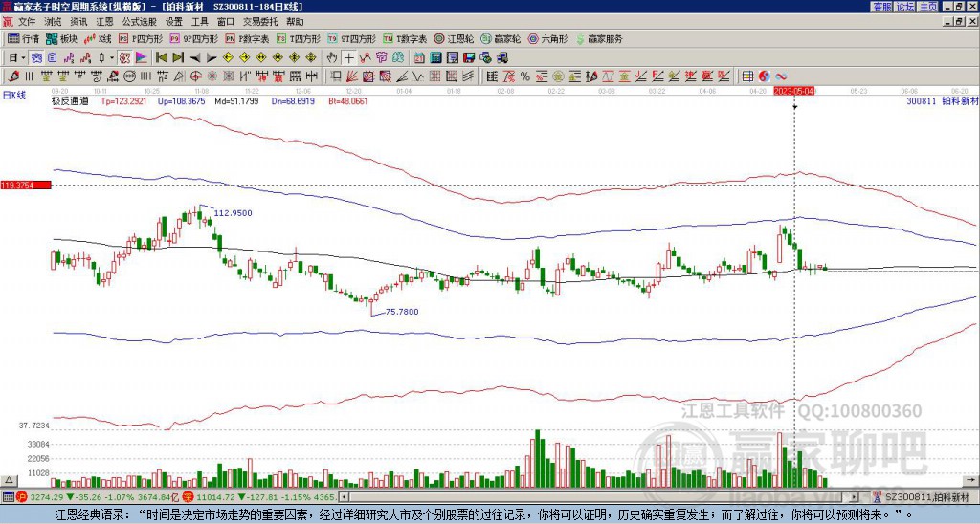Click the up triangle button beside volume
Viewport: 980px width, 524px height.
pos(8,480)
